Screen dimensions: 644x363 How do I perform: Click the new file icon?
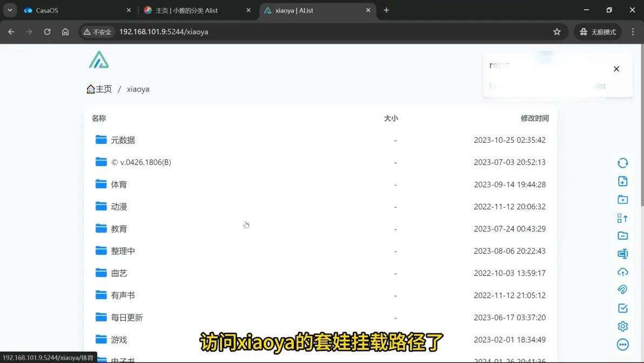(622, 181)
